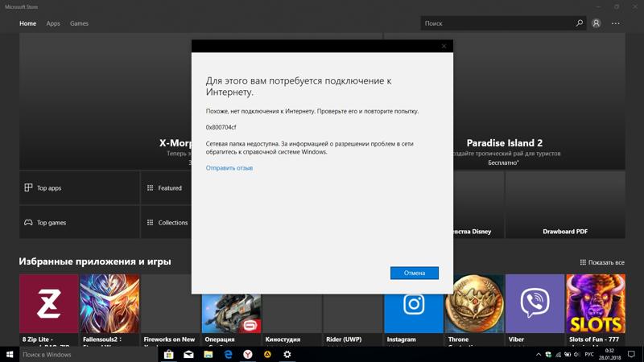Open Fallensouls2 game thumbnail
The height and width of the screenshot is (362, 644).
tap(109, 304)
